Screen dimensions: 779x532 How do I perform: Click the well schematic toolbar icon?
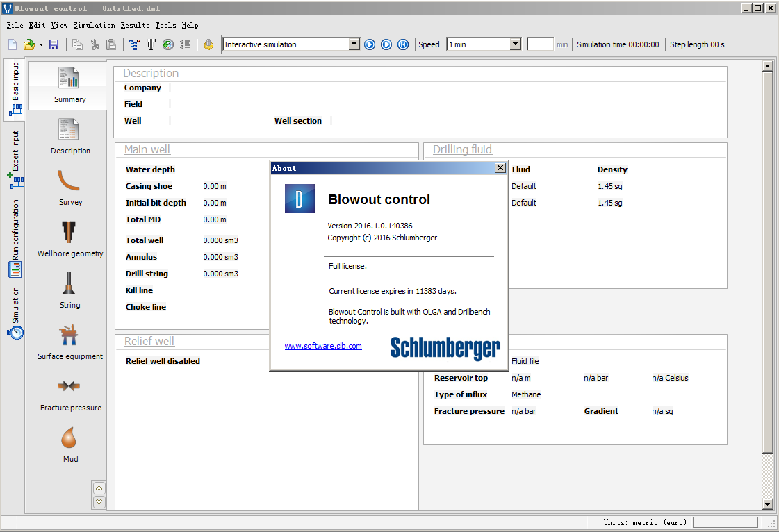[151, 44]
